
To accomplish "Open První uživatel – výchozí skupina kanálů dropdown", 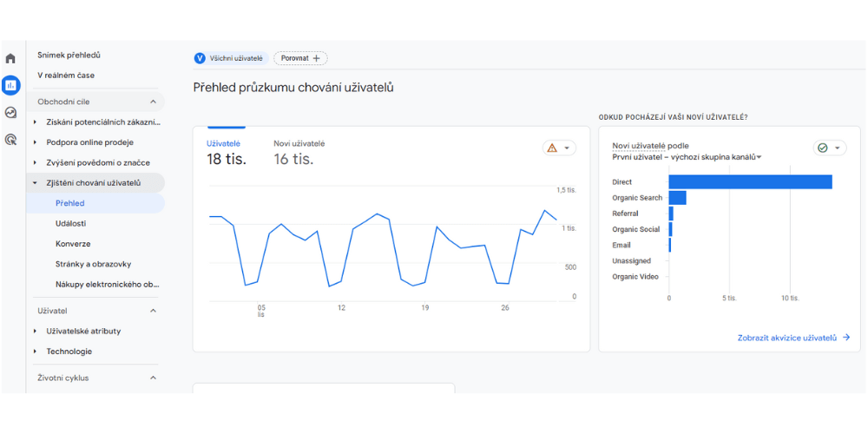I will point(687,157).
